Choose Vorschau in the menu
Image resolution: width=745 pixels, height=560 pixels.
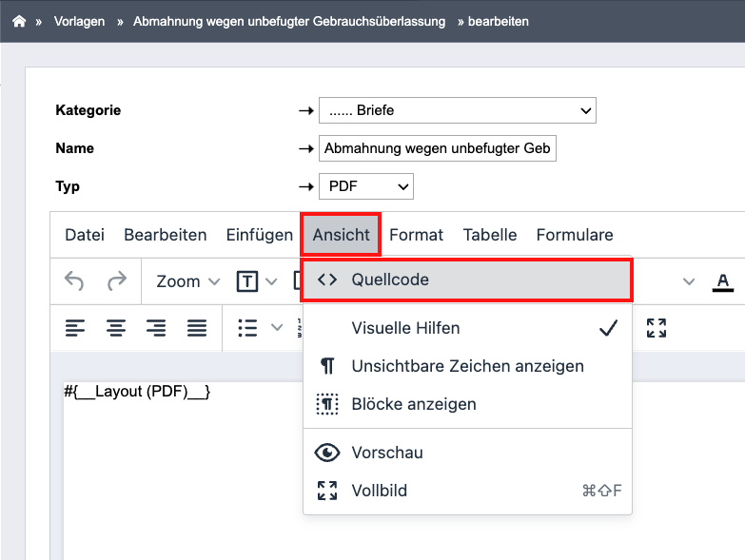tap(467, 453)
